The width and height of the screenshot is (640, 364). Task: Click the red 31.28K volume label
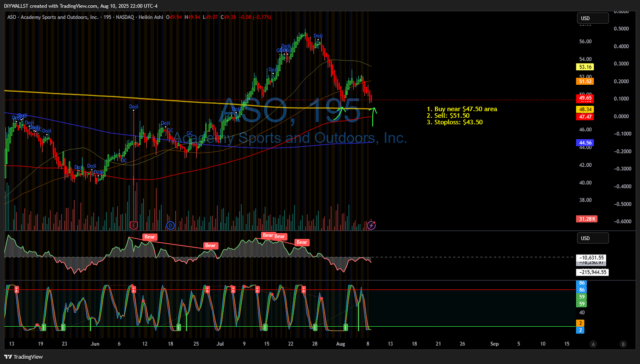pyautogui.click(x=586, y=219)
